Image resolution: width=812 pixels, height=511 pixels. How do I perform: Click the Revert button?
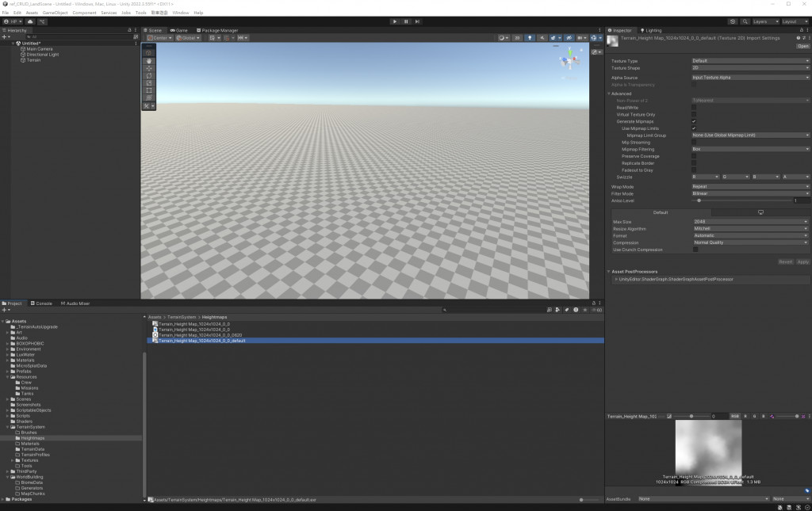pyautogui.click(x=786, y=261)
